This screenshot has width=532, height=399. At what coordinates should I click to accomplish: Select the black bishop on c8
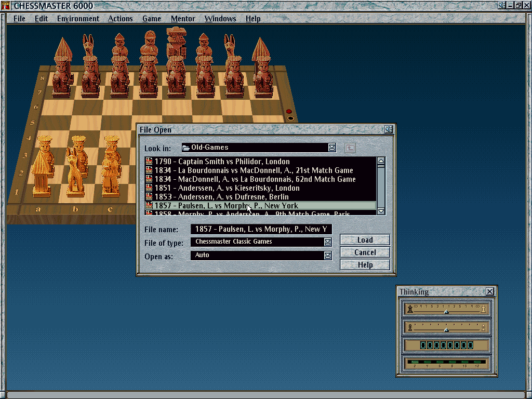(x=119, y=47)
